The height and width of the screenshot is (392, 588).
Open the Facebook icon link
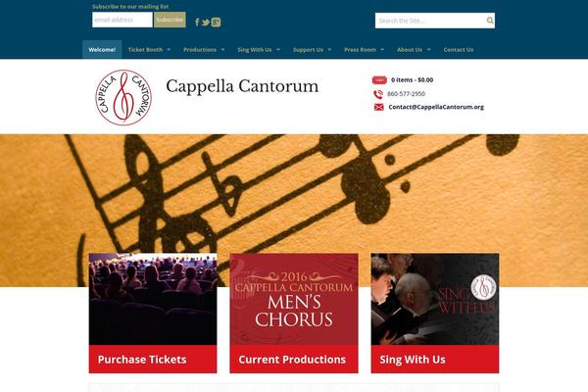(197, 23)
